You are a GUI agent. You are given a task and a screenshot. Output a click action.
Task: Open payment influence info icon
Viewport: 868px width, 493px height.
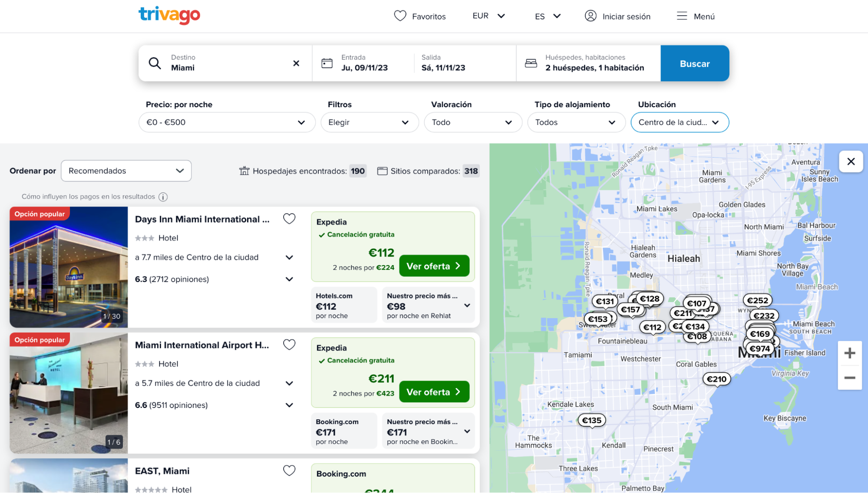point(163,197)
